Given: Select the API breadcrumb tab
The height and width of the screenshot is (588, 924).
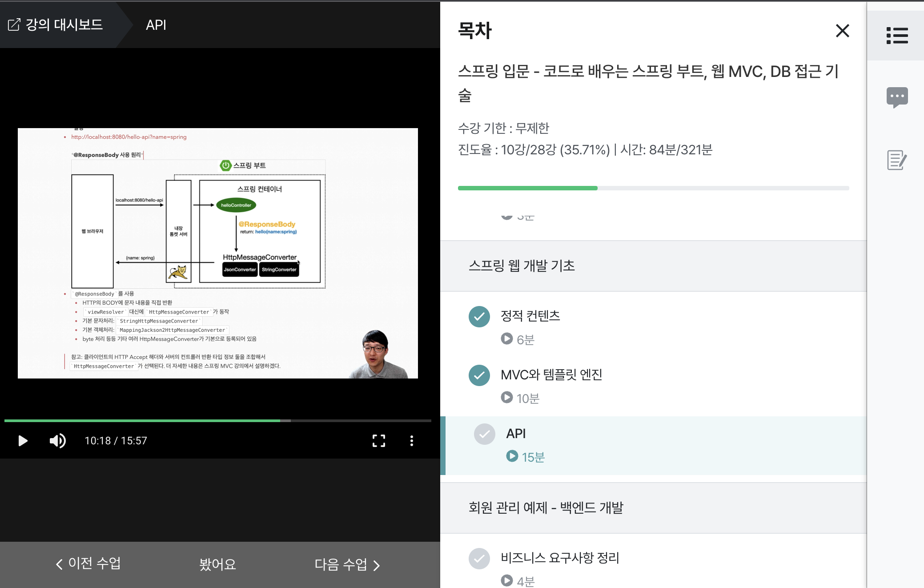Looking at the screenshot, I should (x=156, y=25).
